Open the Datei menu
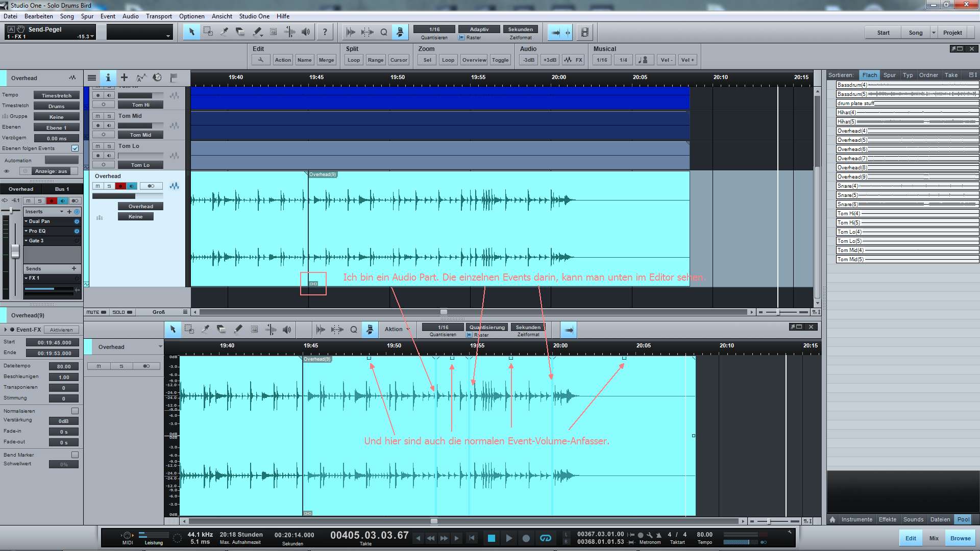Image resolution: width=980 pixels, height=551 pixels. (10, 16)
